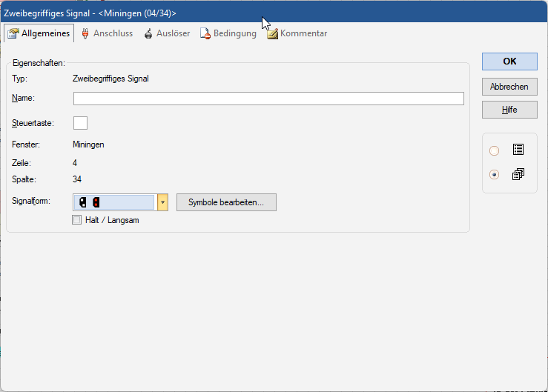Viewport: 548px width, 392px height.
Task: Select the lower radio button
Action: (x=495, y=175)
